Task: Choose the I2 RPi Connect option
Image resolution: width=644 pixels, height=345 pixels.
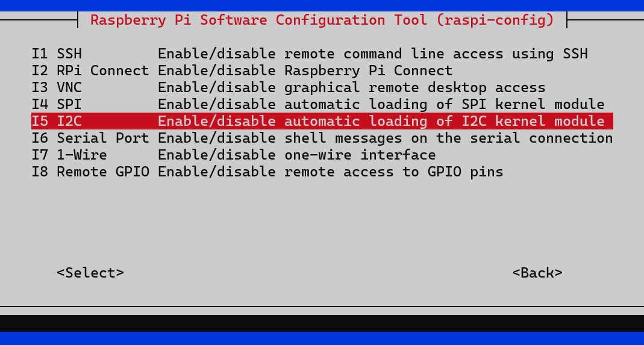Action: [322, 70]
